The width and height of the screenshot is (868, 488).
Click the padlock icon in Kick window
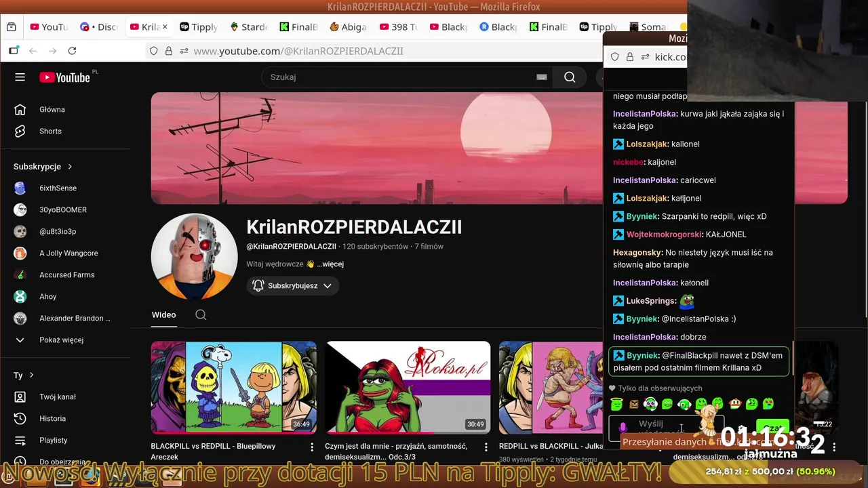tap(629, 57)
